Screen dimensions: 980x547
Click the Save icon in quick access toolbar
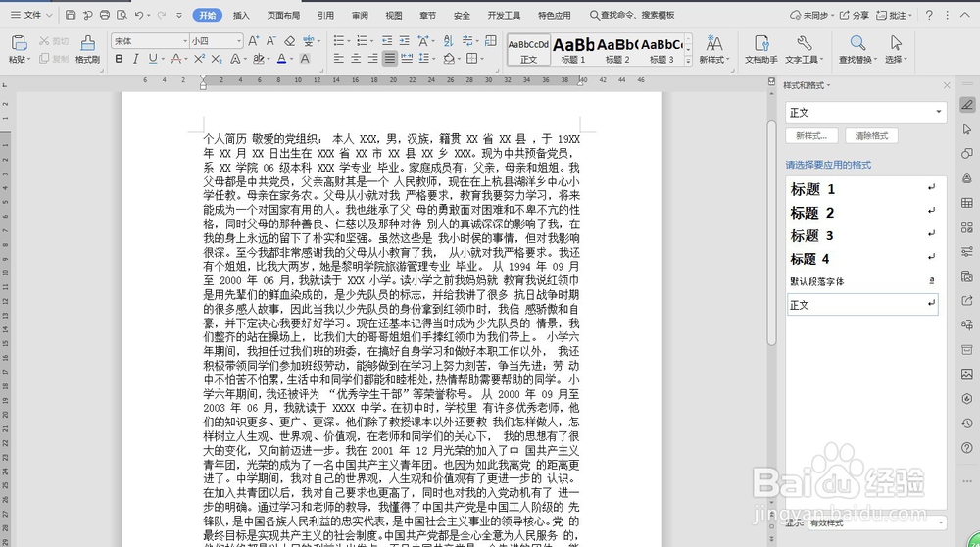click(x=71, y=15)
